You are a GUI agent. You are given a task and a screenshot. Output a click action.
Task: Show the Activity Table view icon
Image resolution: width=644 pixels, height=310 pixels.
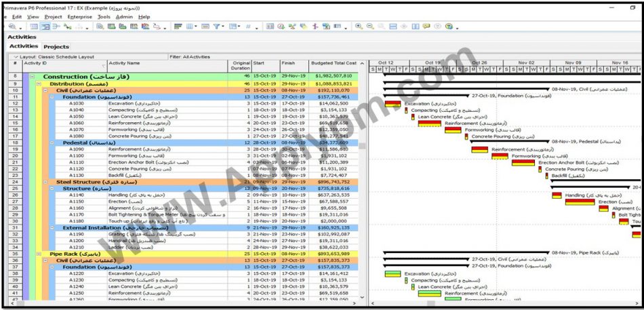[x=34, y=26]
